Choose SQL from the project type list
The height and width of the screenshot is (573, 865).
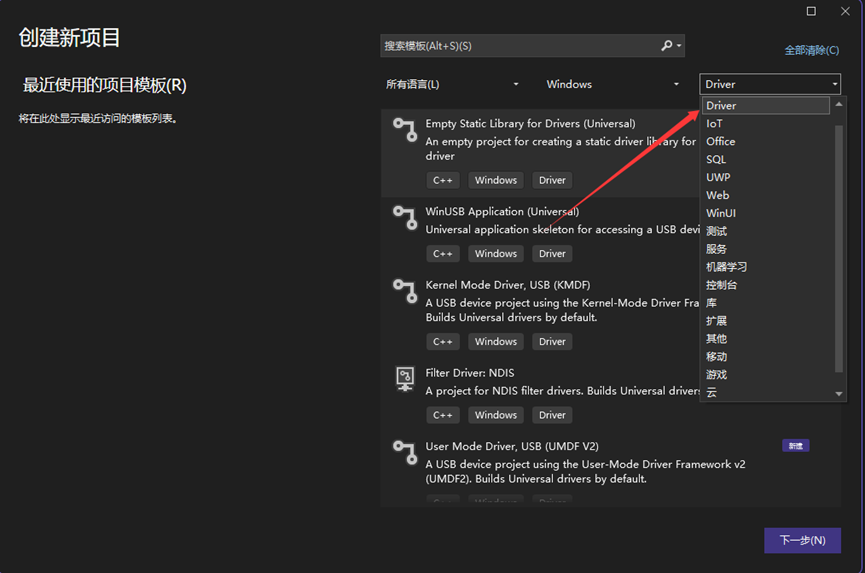767,159
